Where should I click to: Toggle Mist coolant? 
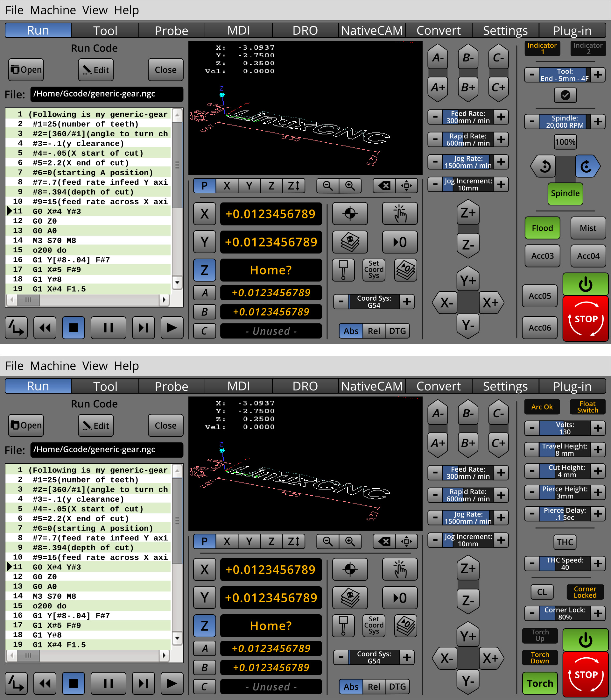[x=588, y=228]
